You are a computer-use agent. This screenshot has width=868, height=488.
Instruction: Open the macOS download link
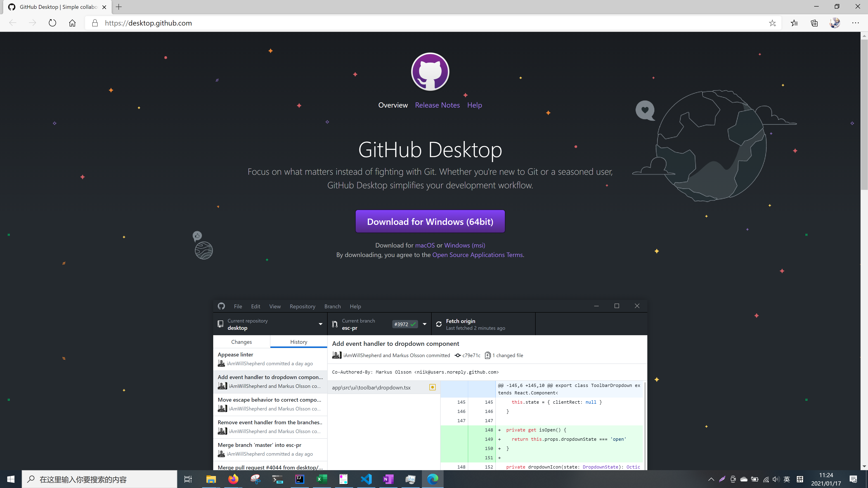coord(425,245)
